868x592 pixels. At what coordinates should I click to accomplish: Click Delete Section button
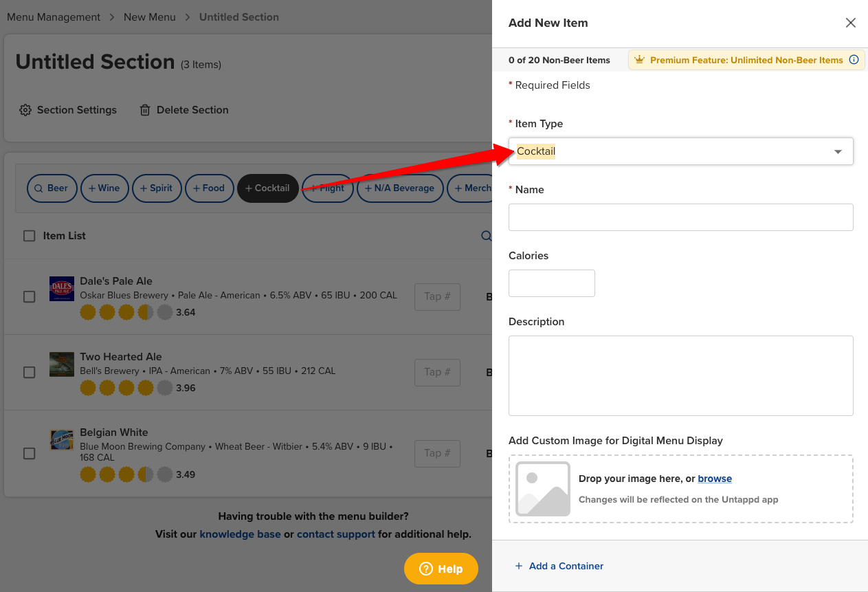pyautogui.click(x=184, y=110)
